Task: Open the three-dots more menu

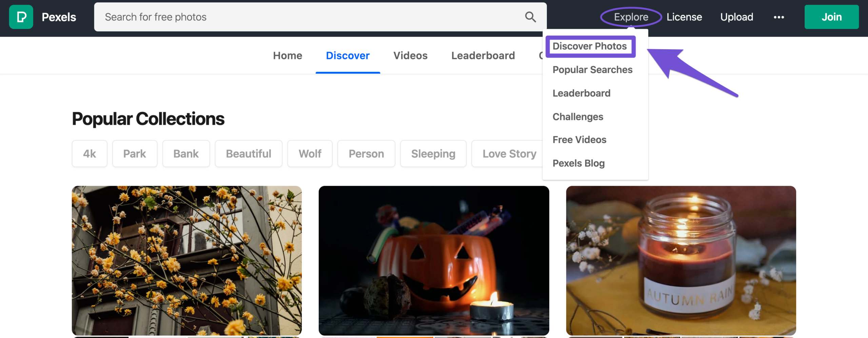Action: [779, 17]
